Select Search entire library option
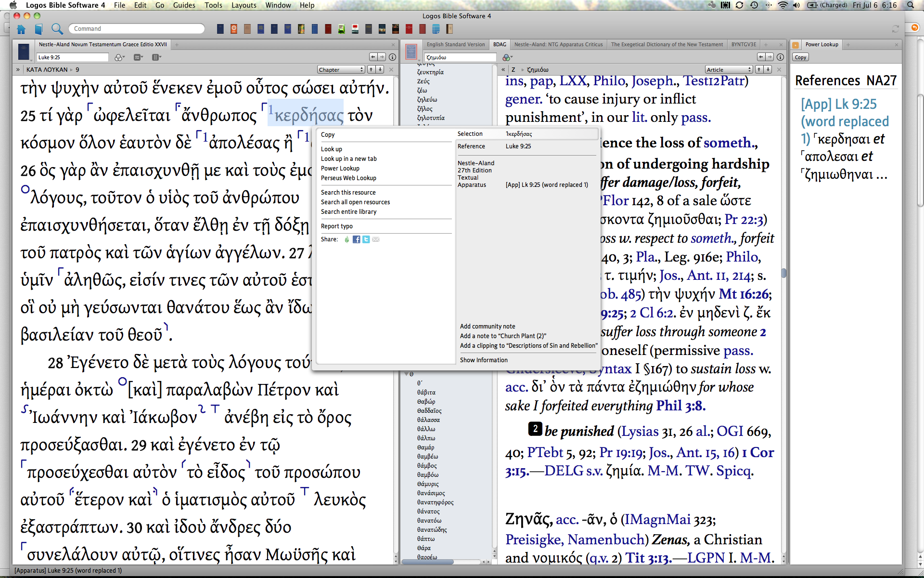 (348, 212)
